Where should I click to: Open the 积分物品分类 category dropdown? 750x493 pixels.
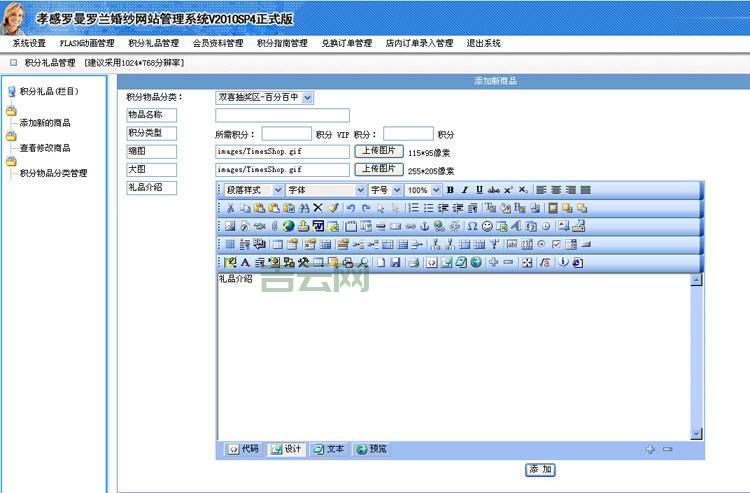tap(265, 97)
